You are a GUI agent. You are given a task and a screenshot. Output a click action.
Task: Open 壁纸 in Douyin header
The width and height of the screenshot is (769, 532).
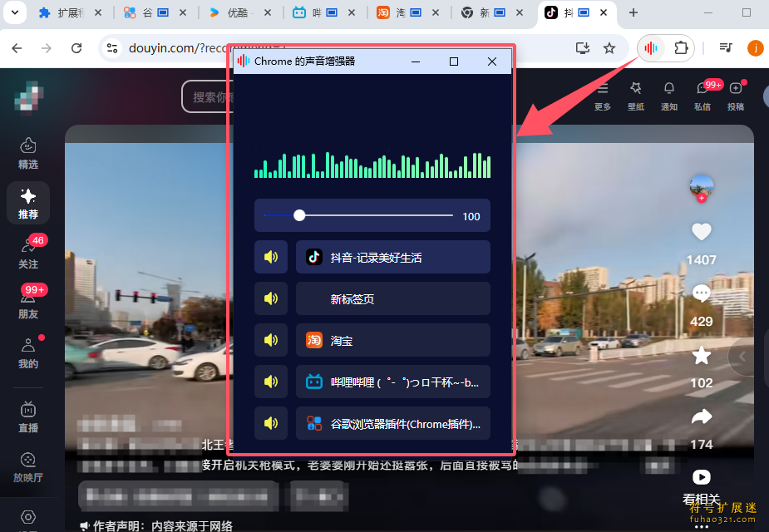coord(636,96)
